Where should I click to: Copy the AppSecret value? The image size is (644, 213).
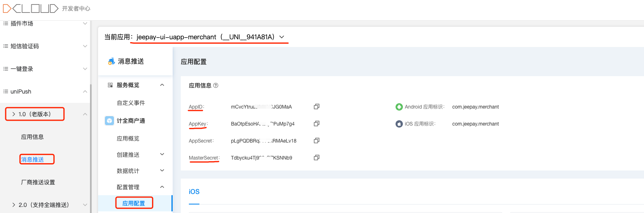click(317, 141)
